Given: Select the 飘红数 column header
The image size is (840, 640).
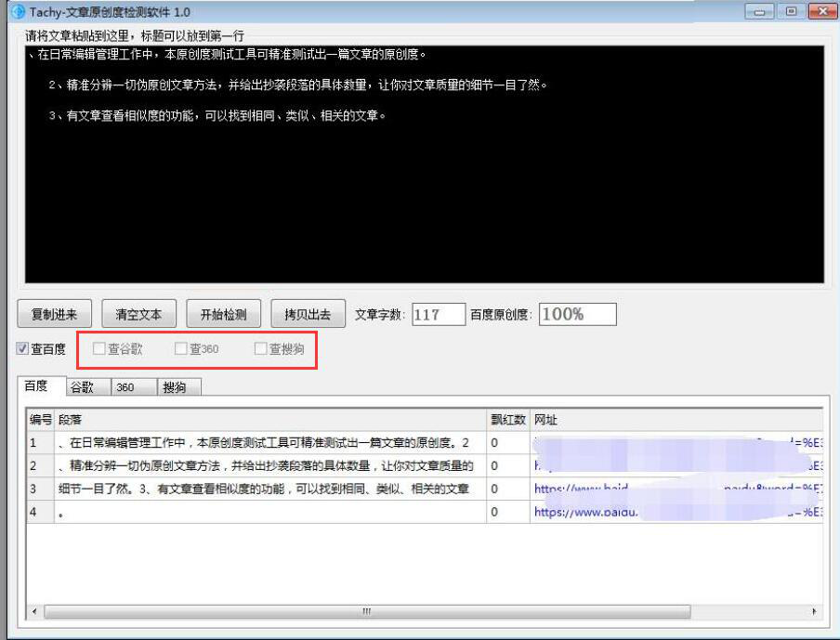Looking at the screenshot, I should [x=508, y=420].
